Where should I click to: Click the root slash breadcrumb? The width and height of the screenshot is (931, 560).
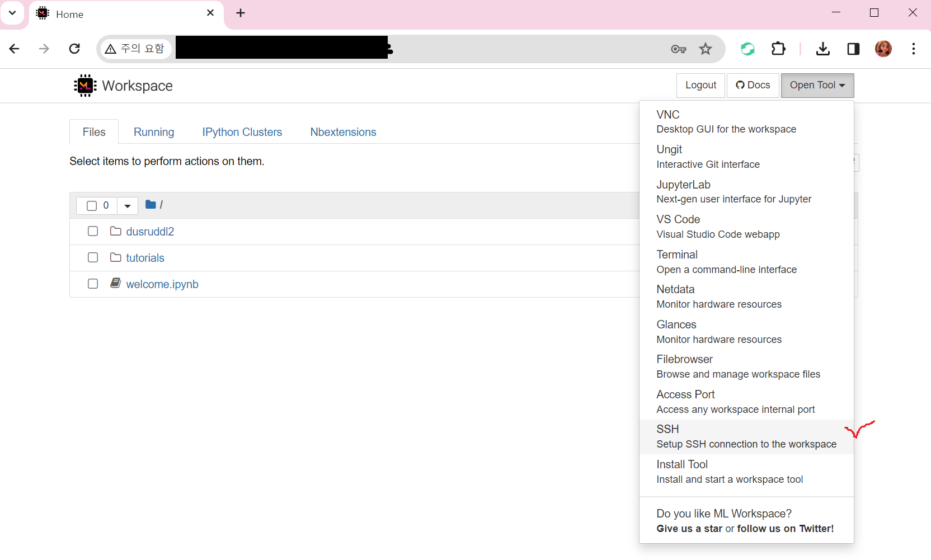pyautogui.click(x=161, y=205)
